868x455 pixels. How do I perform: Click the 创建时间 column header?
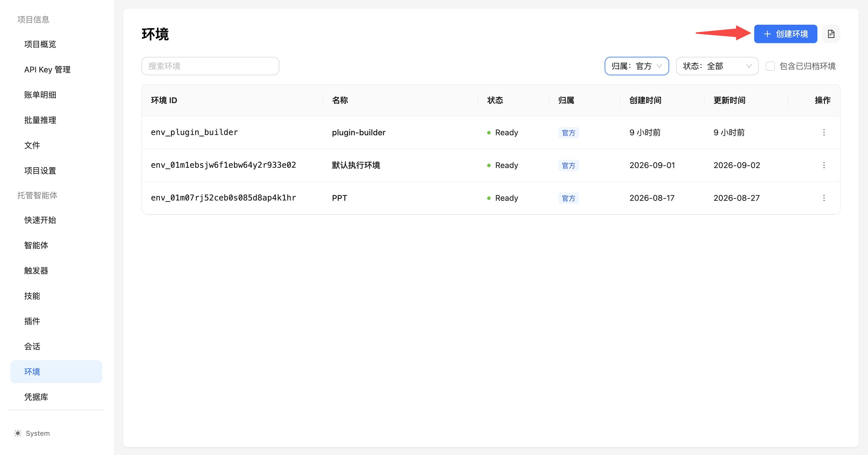coord(645,100)
